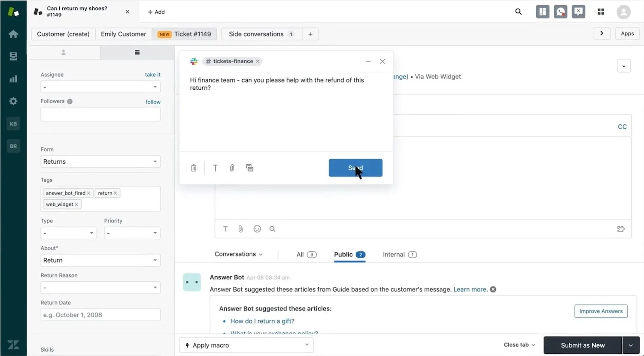The width and height of the screenshot is (644, 356).
Task: Attach a file to the Slack side conversation
Action: [x=232, y=168]
